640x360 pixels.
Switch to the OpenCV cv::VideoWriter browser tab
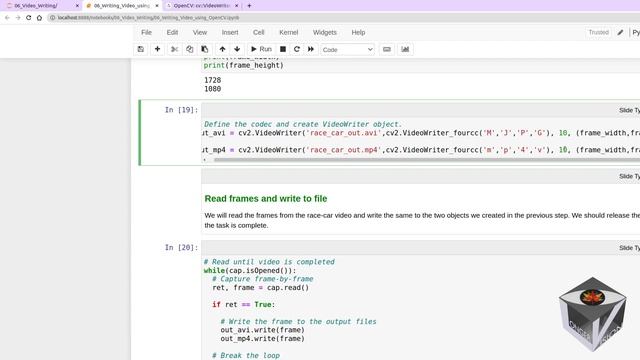coord(201,6)
